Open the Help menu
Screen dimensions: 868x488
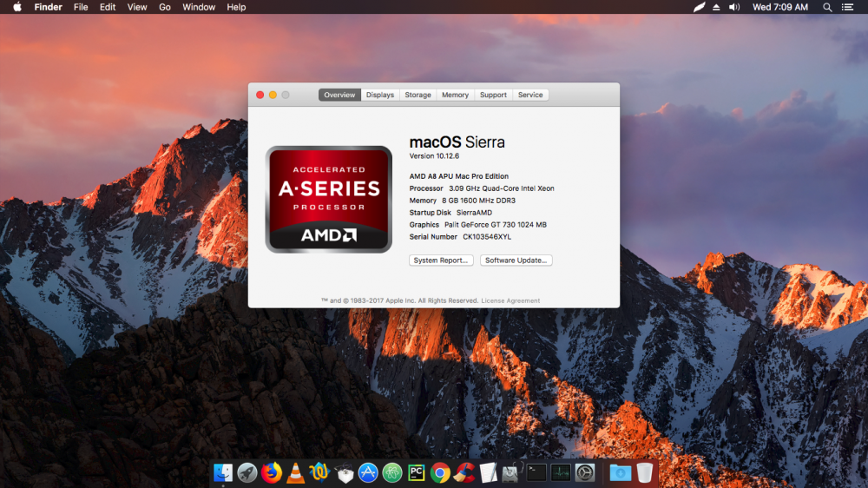(x=236, y=7)
